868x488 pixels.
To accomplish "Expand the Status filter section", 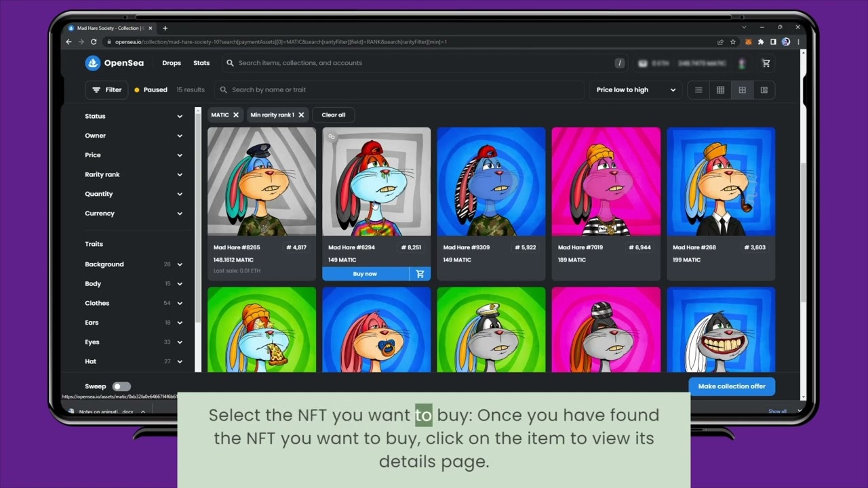I will click(134, 117).
